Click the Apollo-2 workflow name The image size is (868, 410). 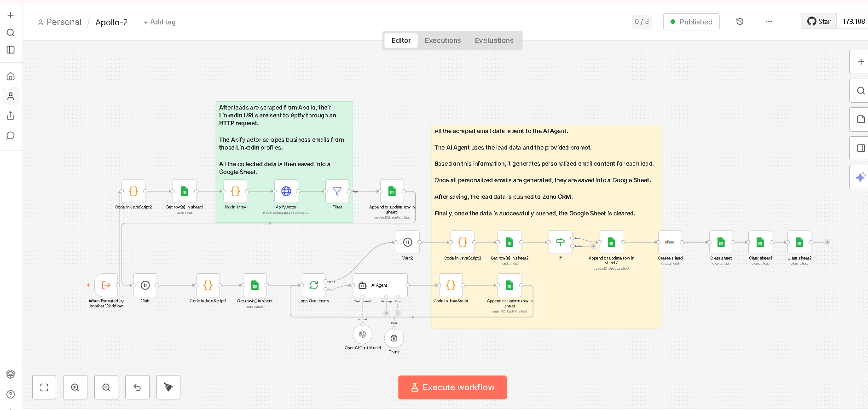[111, 22]
